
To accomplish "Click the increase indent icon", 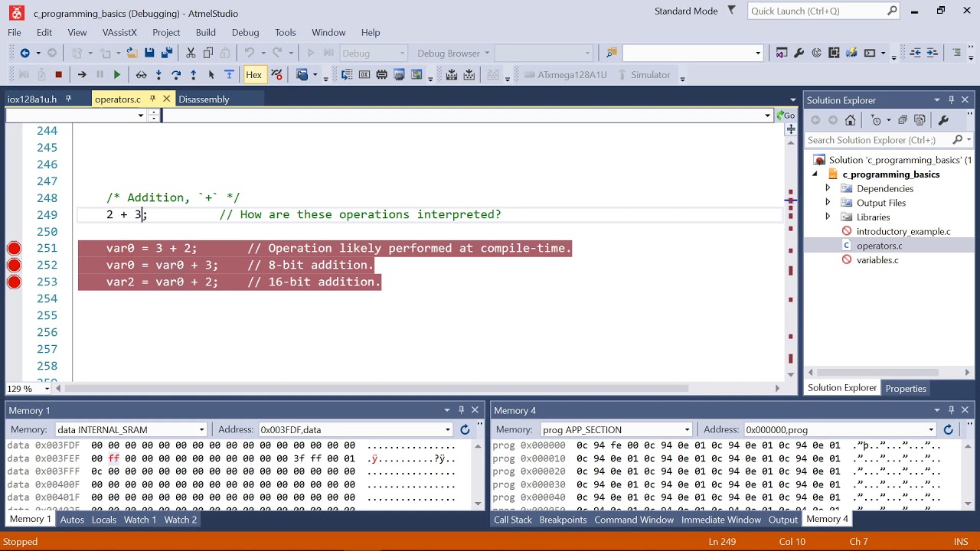I will [x=932, y=53].
